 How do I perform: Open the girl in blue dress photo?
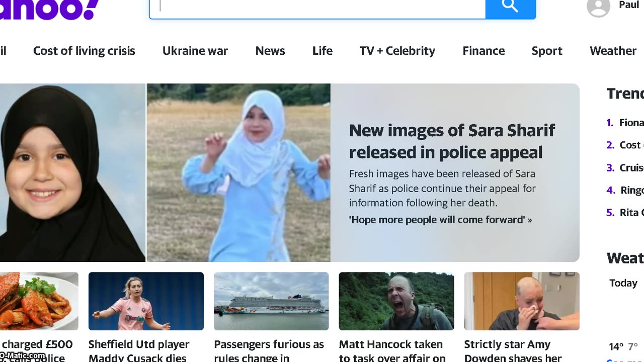238,172
